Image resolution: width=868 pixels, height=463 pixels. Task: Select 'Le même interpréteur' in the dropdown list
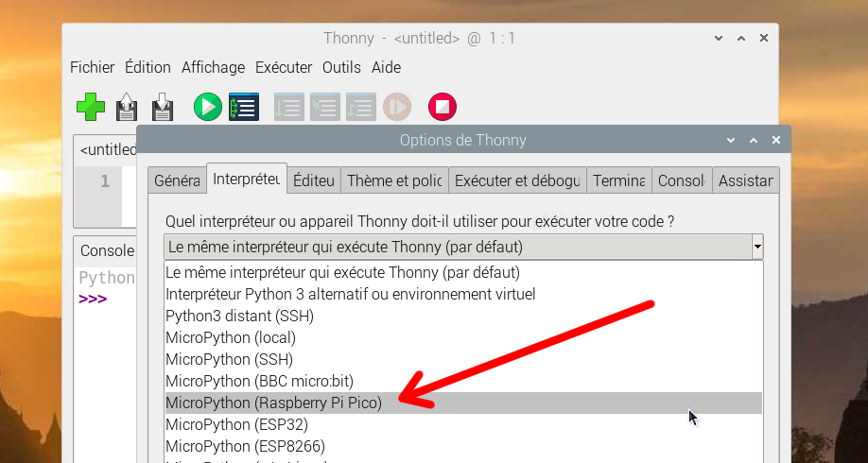coord(464,272)
